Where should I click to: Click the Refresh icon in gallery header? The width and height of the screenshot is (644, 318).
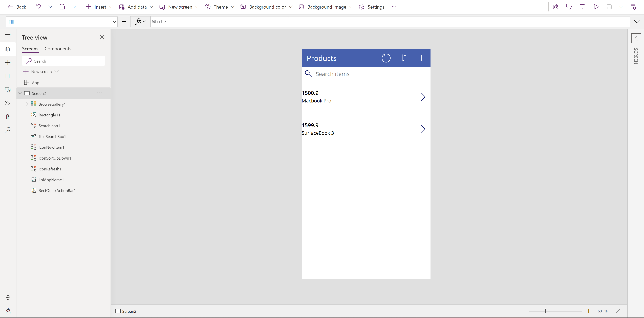click(x=386, y=58)
